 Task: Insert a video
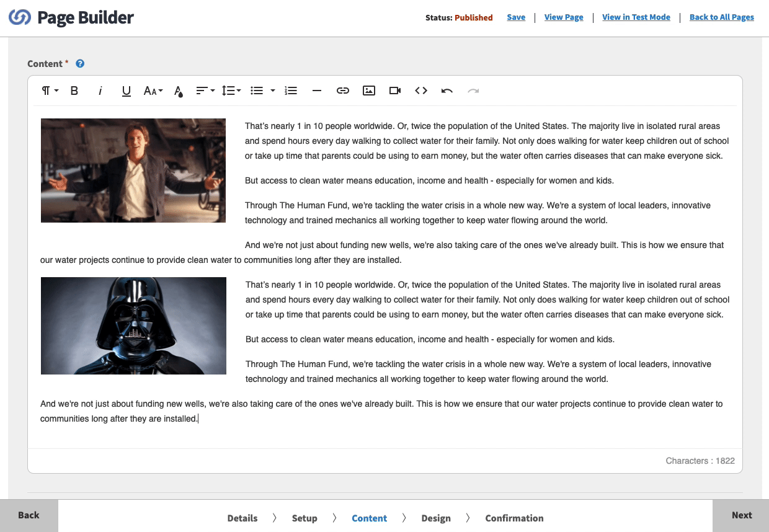pos(395,91)
